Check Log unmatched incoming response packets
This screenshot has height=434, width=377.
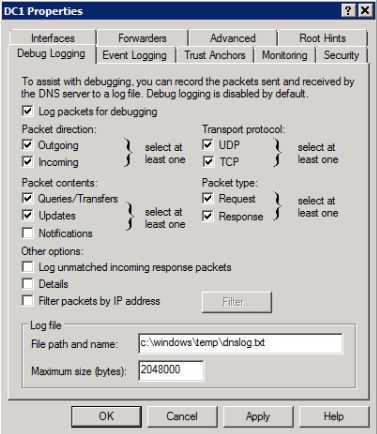[27, 267]
